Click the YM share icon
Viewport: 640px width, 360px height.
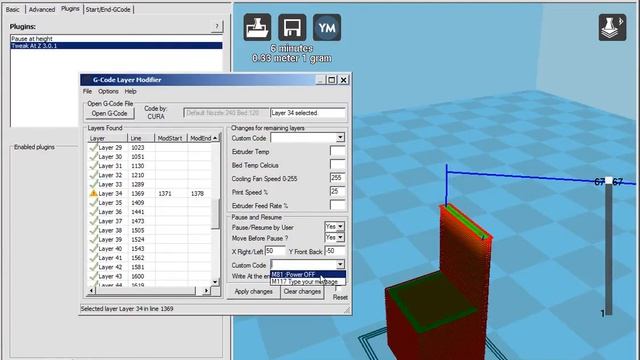click(327, 27)
